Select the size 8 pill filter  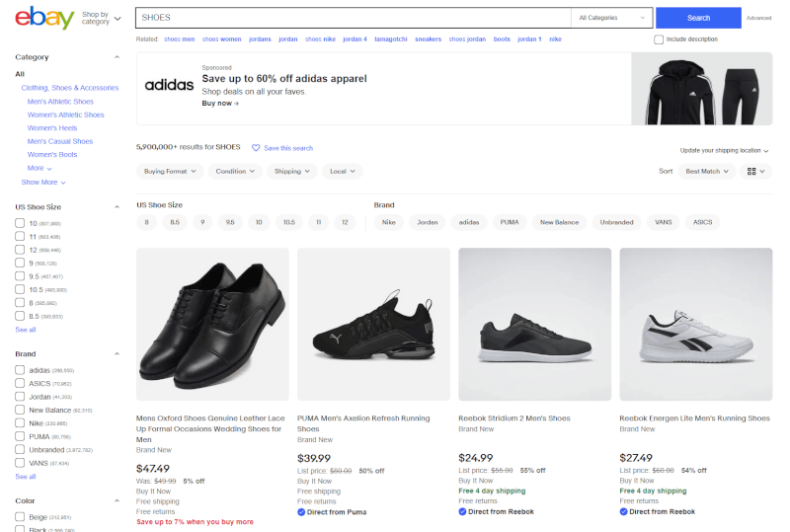[146, 222]
